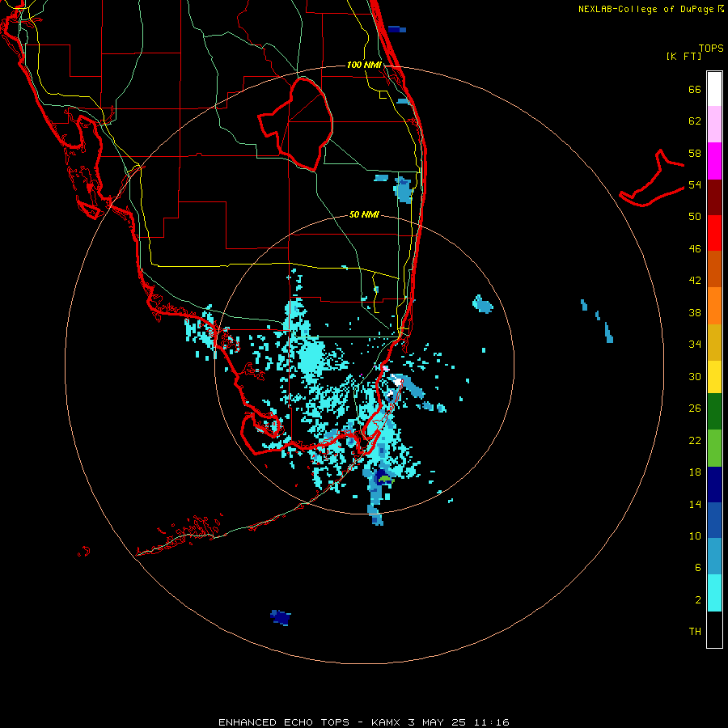Click the legend value 50
Viewport: 728px width, 728px height.
(695, 216)
